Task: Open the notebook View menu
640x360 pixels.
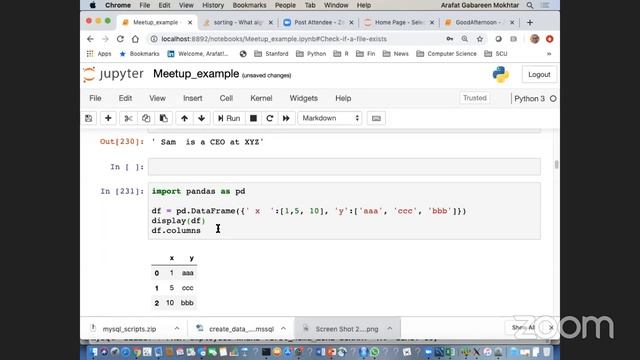Action: point(157,98)
